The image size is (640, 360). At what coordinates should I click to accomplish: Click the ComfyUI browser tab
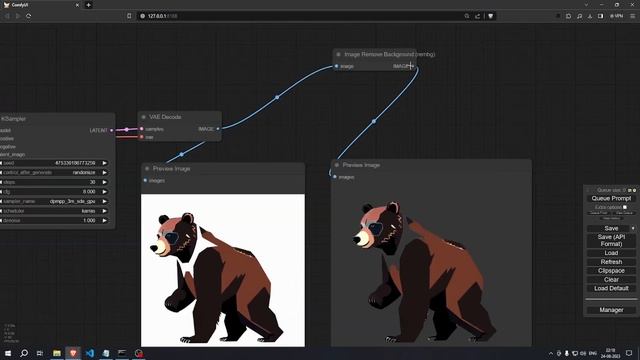pyautogui.click(x=41, y=5)
